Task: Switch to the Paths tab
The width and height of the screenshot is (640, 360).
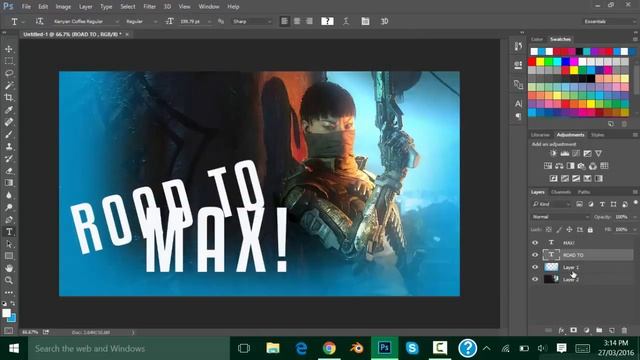Action: (584, 192)
